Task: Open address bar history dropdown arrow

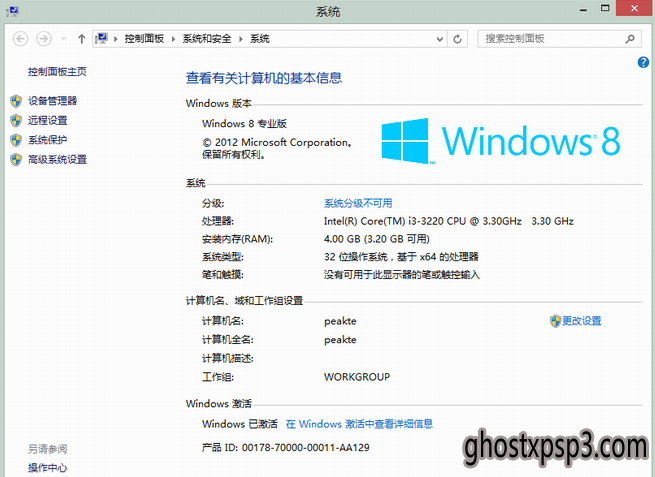Action: tap(439, 39)
